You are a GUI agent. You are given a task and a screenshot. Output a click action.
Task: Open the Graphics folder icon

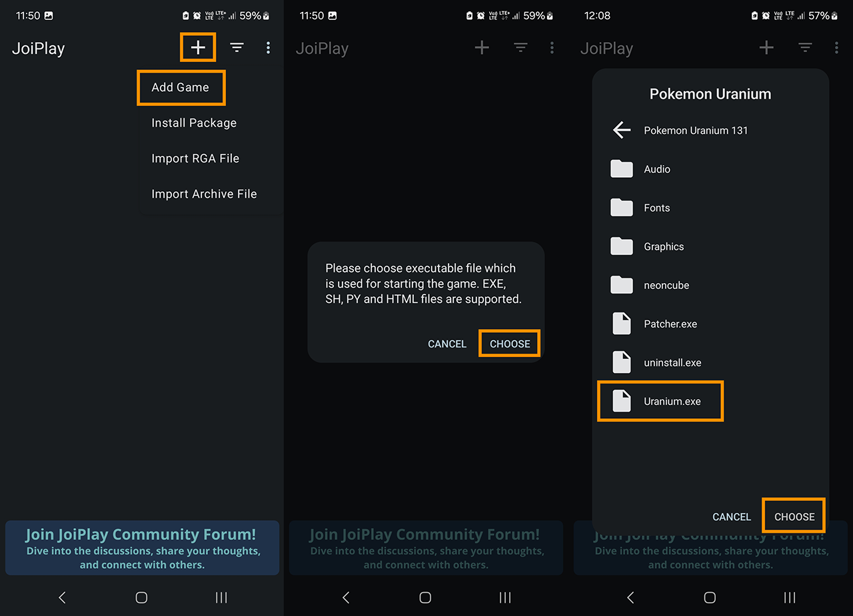pos(621,246)
